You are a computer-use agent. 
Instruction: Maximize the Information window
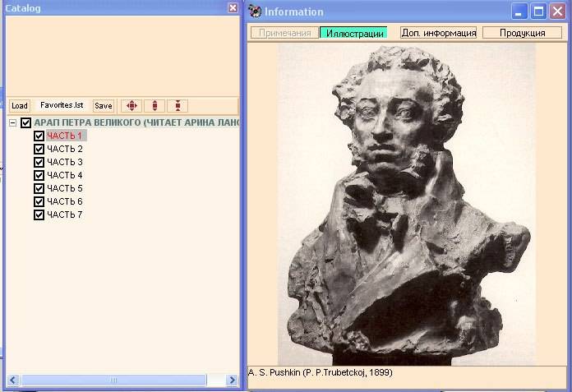538,12
